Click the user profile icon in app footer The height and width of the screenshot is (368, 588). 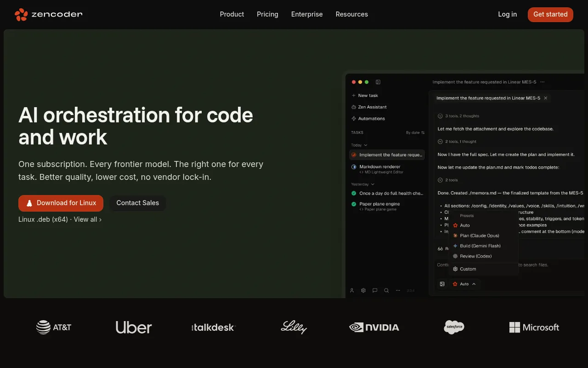[352, 290]
